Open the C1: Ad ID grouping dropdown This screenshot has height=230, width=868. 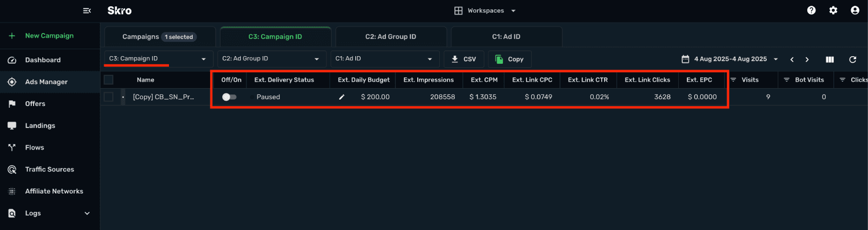[384, 59]
